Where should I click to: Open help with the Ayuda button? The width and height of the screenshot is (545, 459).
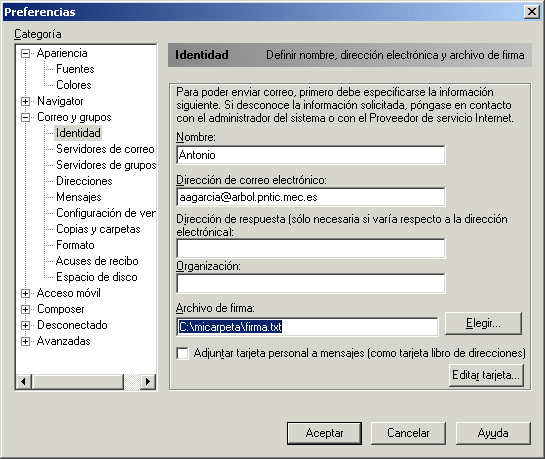493,433
